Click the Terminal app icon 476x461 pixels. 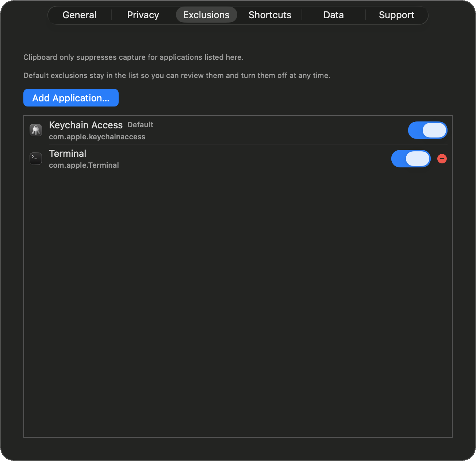[x=36, y=159]
